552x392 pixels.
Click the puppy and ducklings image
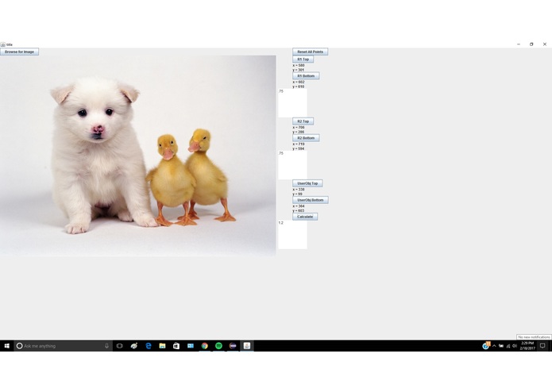pos(138,156)
